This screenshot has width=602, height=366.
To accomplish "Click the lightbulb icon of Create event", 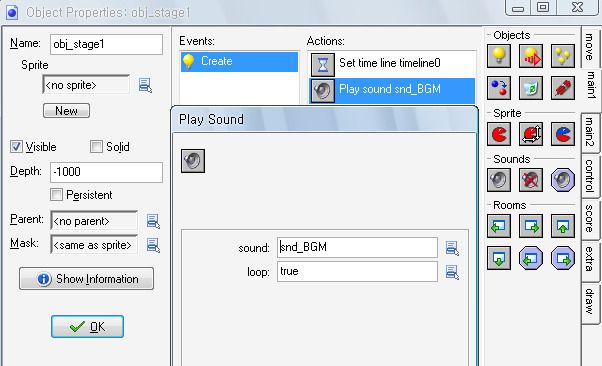I will pos(189,61).
